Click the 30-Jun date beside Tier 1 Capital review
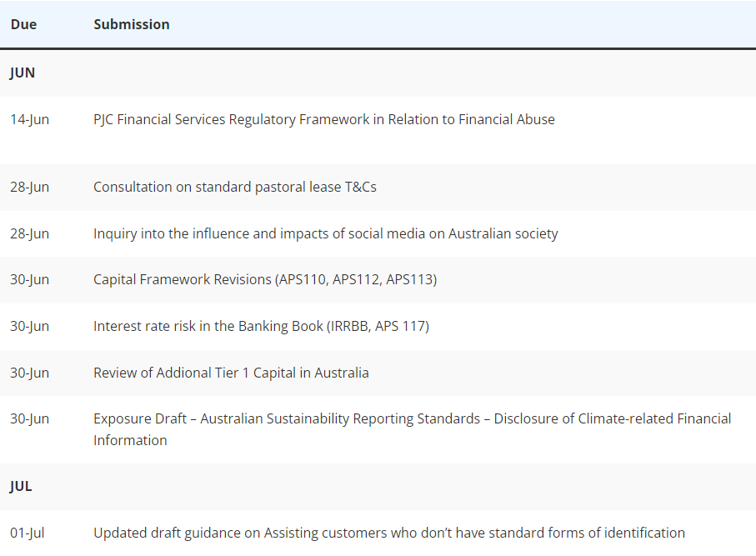756x556 pixels. click(29, 373)
